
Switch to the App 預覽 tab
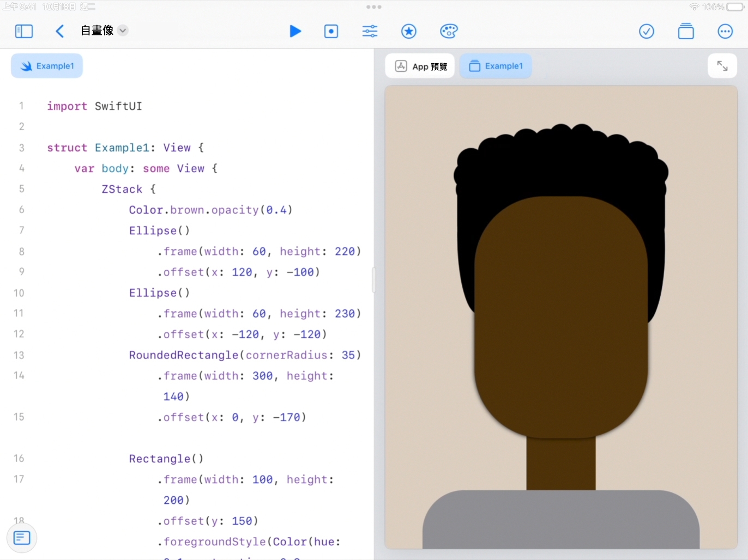click(420, 66)
